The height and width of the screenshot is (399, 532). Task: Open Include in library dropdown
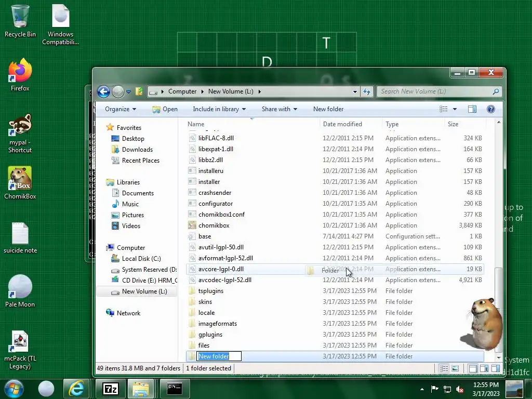click(x=219, y=109)
